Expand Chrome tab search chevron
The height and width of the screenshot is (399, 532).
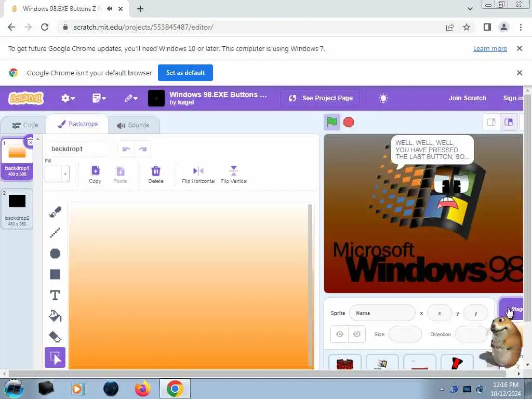pyautogui.click(x=470, y=9)
